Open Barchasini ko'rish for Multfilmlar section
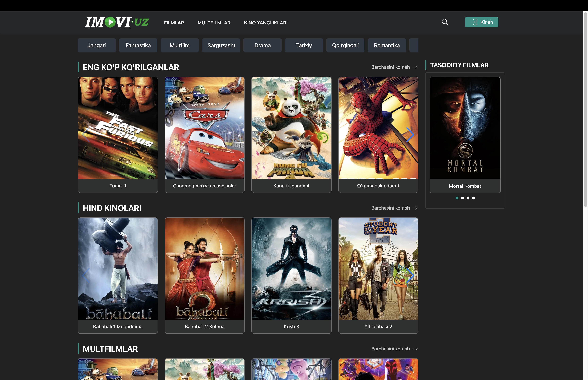 [x=394, y=349]
